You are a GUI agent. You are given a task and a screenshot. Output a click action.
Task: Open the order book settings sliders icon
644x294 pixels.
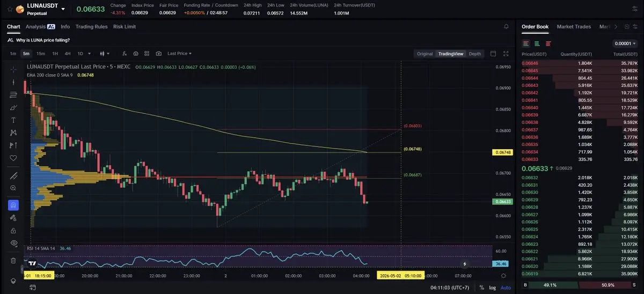pyautogui.click(x=635, y=26)
